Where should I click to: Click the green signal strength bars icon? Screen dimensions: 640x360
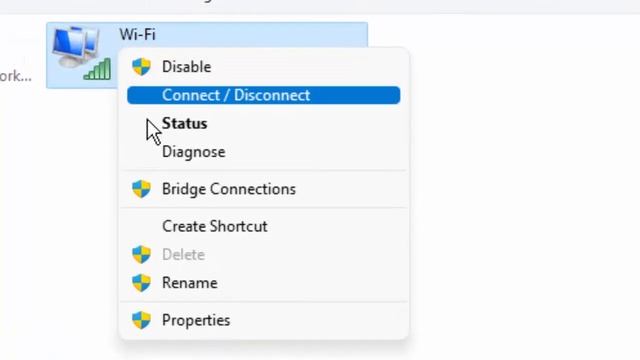coord(97,69)
